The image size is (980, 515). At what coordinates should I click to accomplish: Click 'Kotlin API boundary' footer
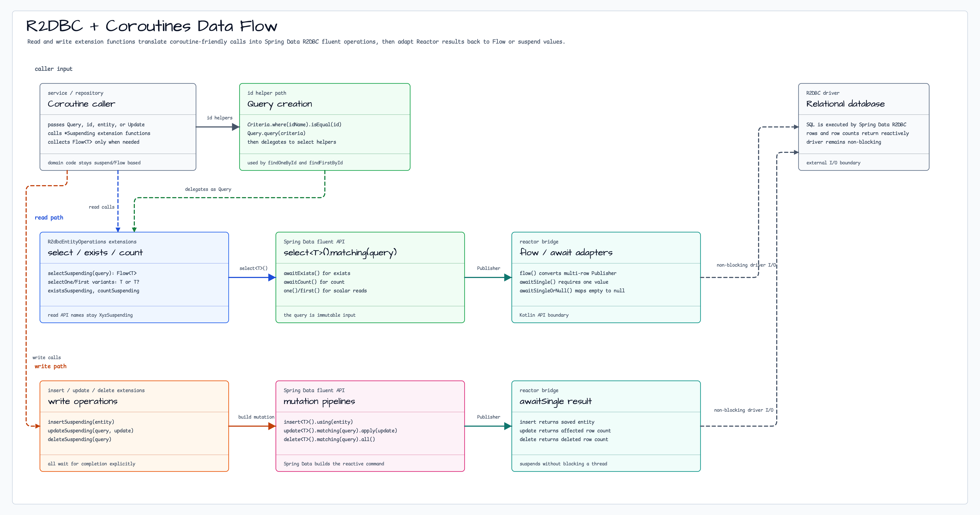(544, 315)
